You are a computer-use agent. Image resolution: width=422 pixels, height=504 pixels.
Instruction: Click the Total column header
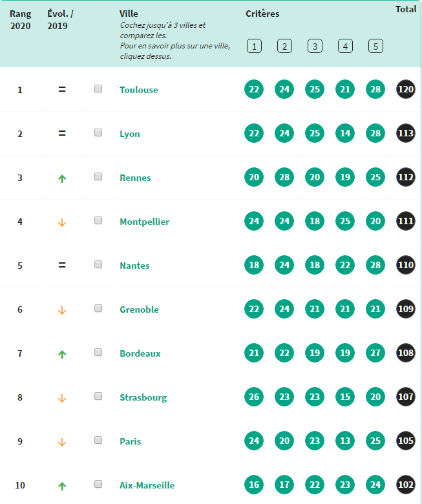[x=406, y=9]
